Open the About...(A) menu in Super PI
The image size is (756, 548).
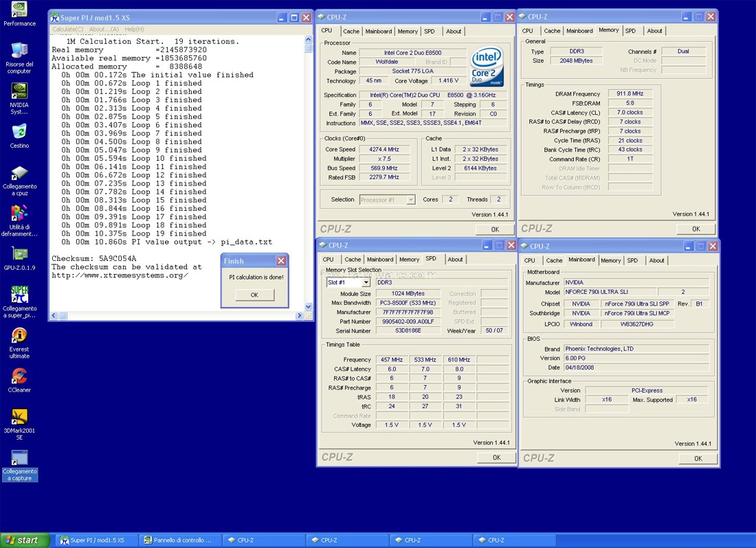(104, 30)
